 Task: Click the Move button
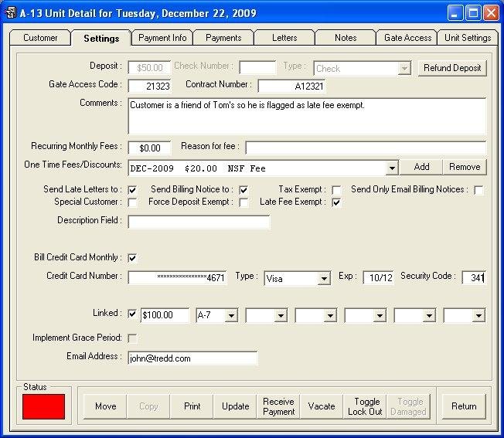point(105,406)
